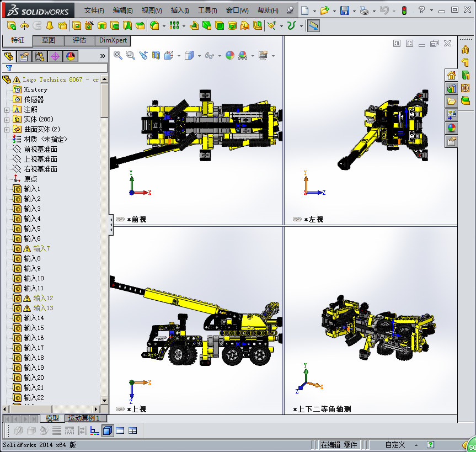476x452 pixels.
Task: Switch to the 草图 tab
Action: (x=49, y=40)
